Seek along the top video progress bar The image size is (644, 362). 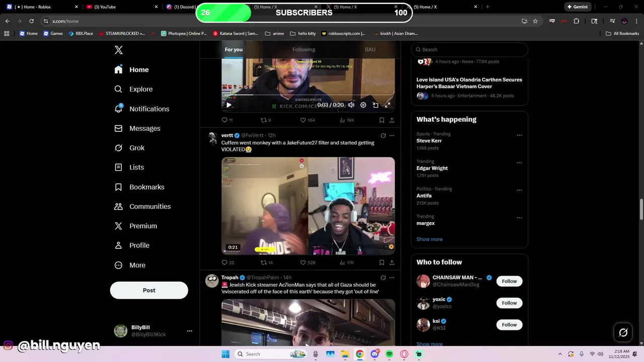[308, 95]
